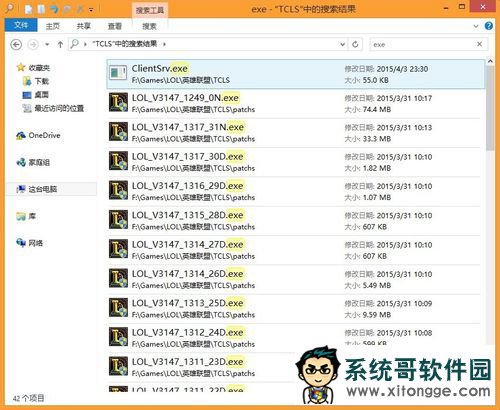Click file name LOL_V3147_1249_0N.exe
500x410 pixels.
point(185,98)
